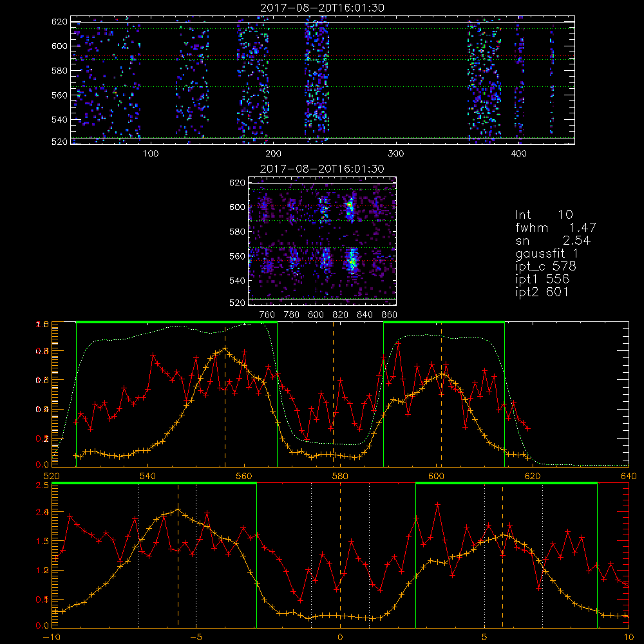This screenshot has width=644, height=644.
Task: Click x-axis label 640 on profile plot
Action: click(x=629, y=477)
